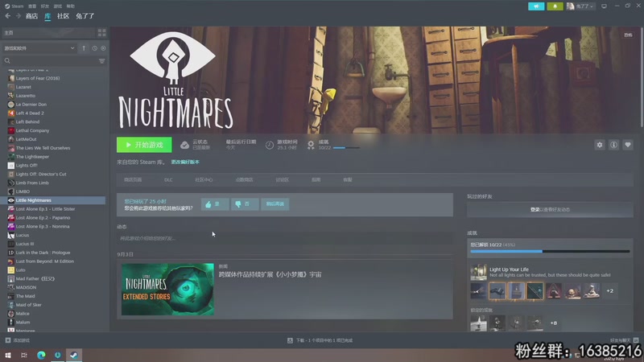Image resolution: width=644 pixels, height=362 pixels.
Task: Click the change preferred version link
Action: (185, 162)
